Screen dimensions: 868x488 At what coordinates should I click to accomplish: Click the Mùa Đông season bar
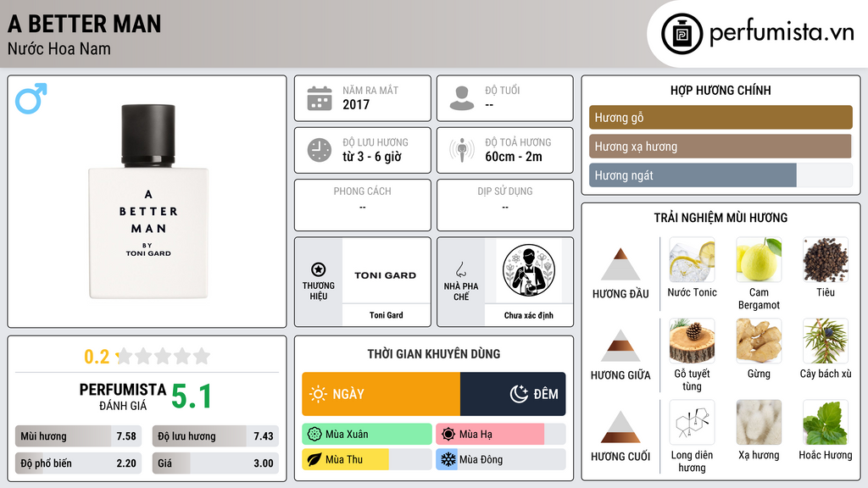501,459
